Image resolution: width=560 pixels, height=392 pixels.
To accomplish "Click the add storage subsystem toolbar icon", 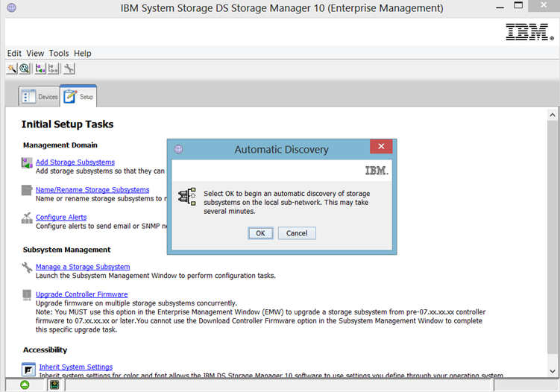I will point(40,68).
